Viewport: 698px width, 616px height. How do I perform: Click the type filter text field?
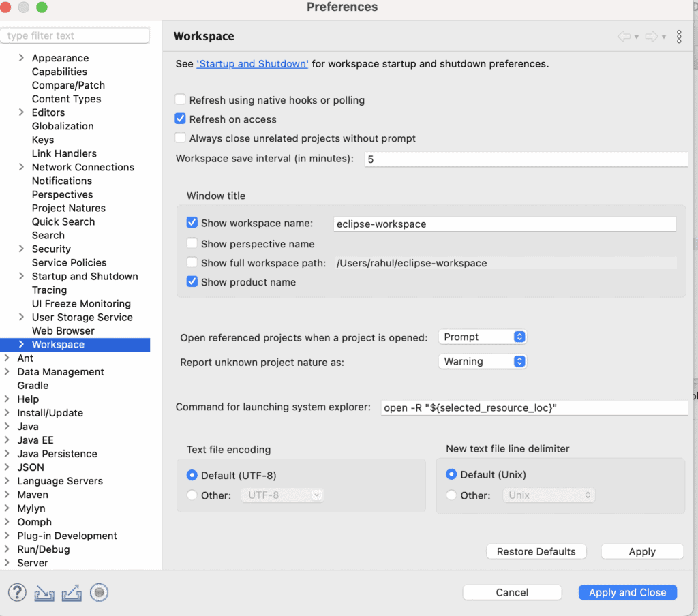(x=75, y=35)
